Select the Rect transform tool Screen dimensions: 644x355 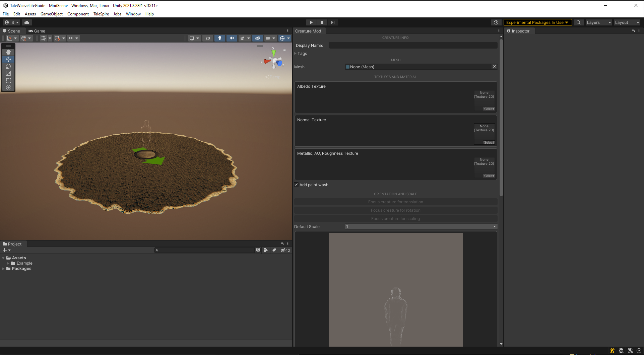pos(8,80)
